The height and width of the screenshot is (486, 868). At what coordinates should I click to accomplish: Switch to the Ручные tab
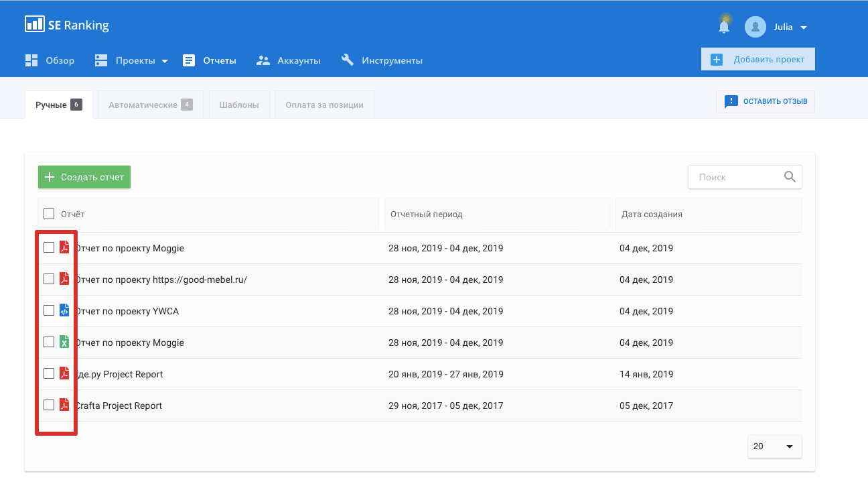pyautogui.click(x=59, y=105)
